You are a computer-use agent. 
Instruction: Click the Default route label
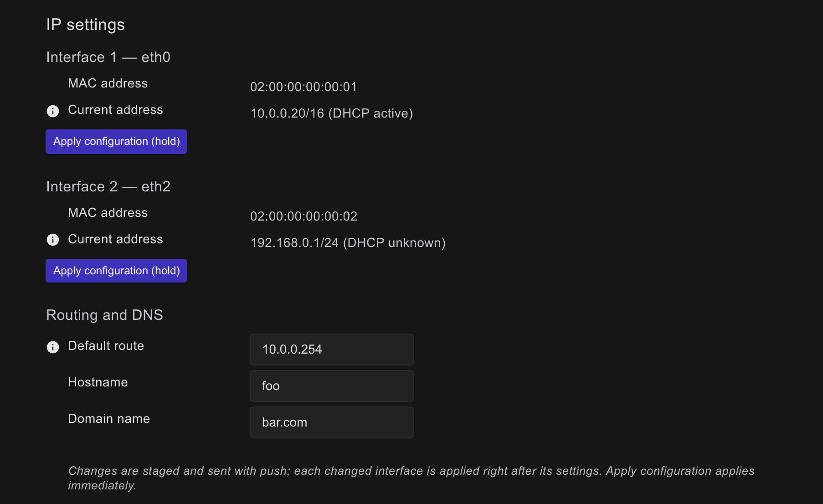pos(106,346)
